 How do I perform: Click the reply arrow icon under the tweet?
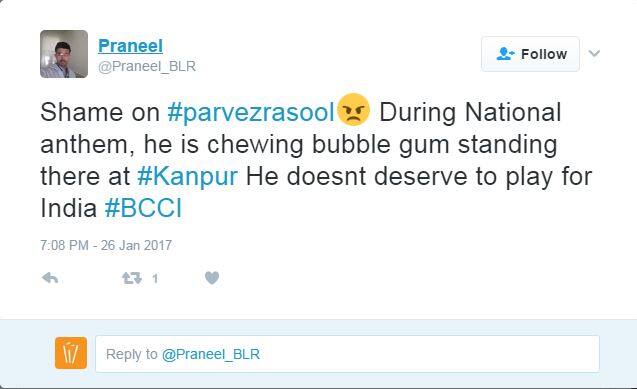pos(50,278)
